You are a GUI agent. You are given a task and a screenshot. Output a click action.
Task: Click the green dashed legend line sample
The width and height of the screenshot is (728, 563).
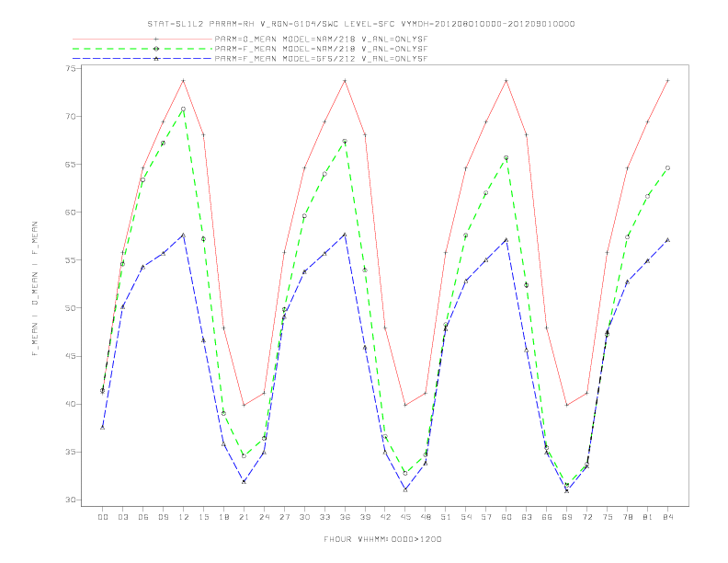tap(142, 49)
